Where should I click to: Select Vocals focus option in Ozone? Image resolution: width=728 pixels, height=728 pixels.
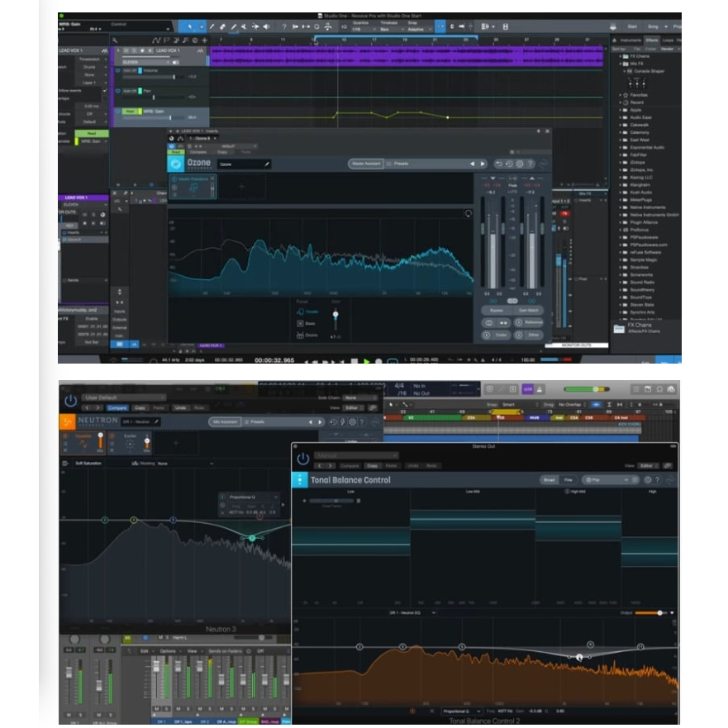[308, 312]
